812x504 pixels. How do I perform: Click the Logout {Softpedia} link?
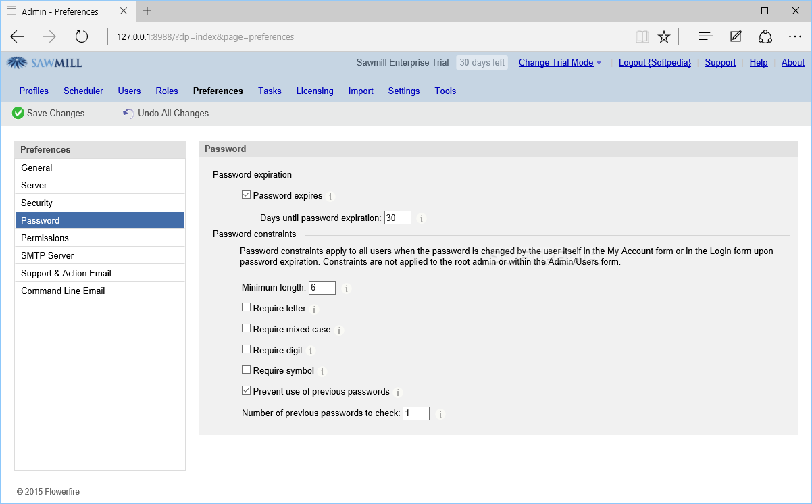click(655, 62)
